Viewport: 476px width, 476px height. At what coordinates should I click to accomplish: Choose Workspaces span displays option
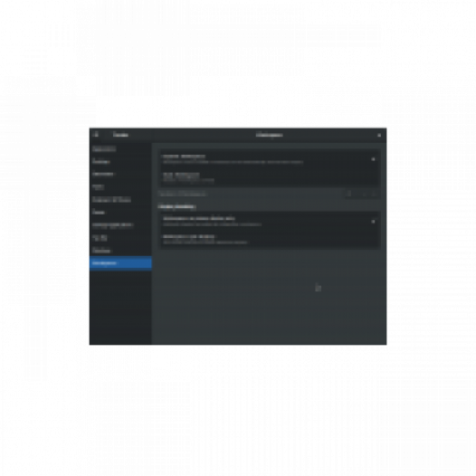click(270, 239)
